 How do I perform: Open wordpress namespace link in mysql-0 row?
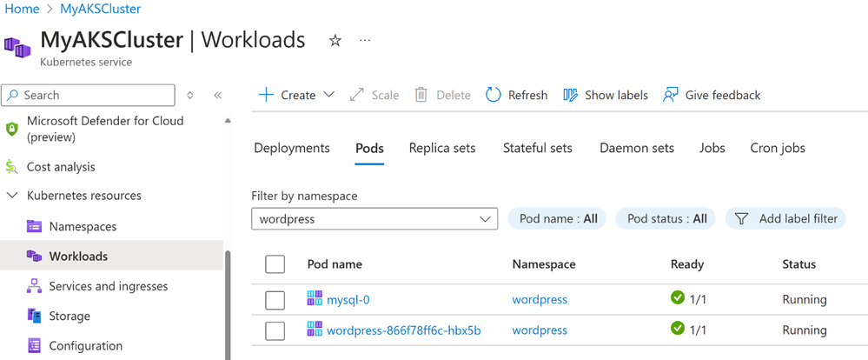[540, 300]
